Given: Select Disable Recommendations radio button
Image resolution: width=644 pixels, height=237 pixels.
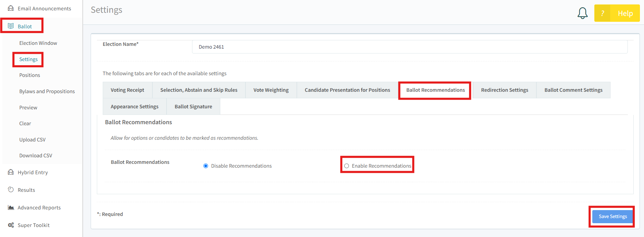Looking at the screenshot, I should 206,166.
